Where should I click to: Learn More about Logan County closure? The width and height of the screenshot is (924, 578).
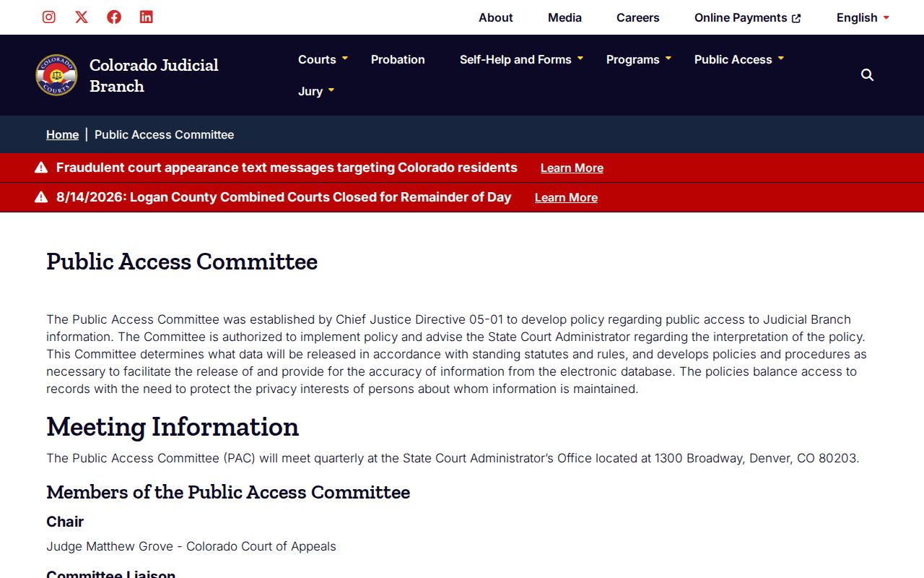click(566, 197)
